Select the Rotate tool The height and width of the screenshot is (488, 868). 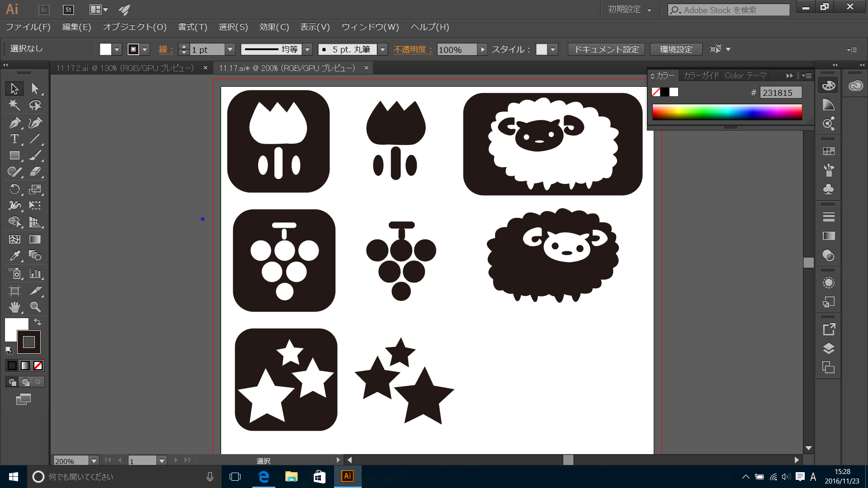pos(14,189)
